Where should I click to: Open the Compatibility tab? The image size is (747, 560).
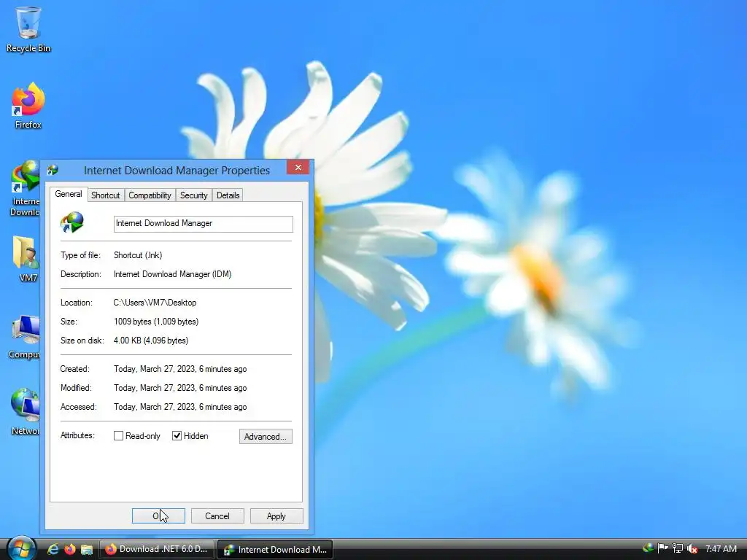click(x=150, y=195)
